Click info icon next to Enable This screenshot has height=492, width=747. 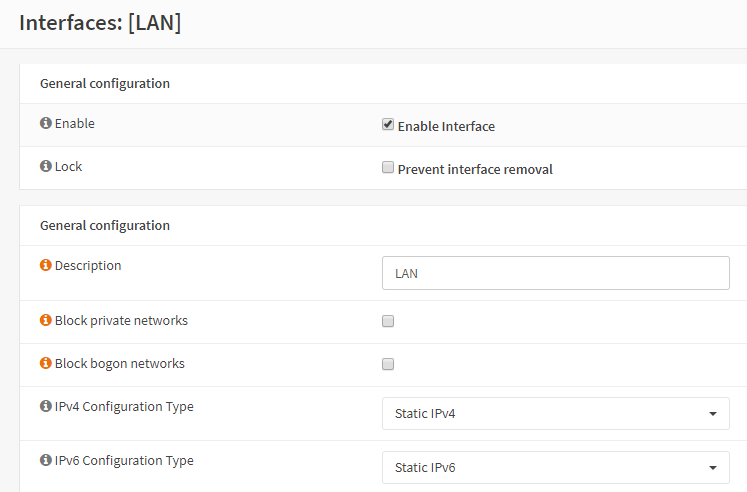(45, 124)
